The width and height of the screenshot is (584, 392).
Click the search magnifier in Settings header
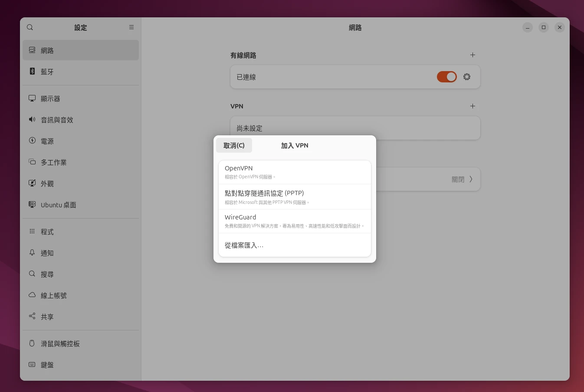click(30, 27)
